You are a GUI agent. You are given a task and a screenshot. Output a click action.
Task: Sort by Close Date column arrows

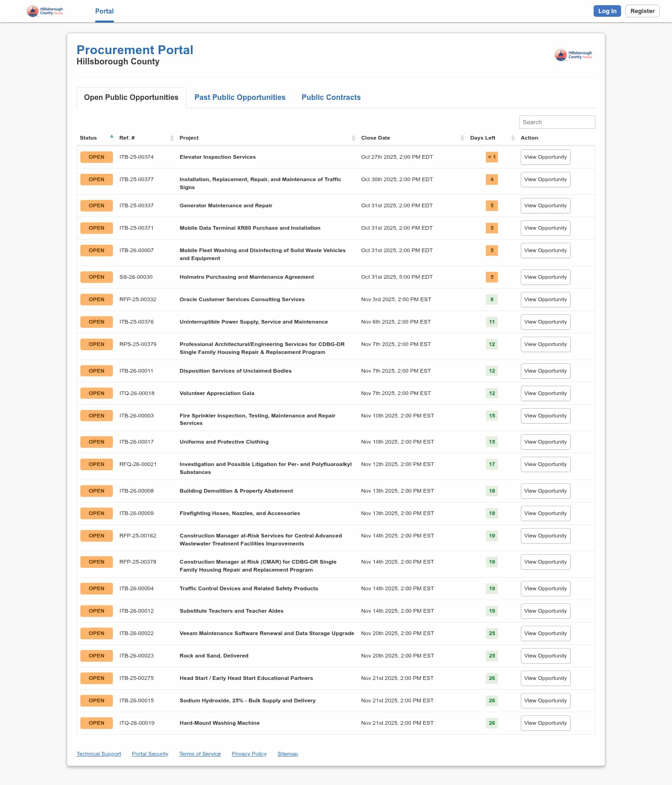tap(462, 138)
